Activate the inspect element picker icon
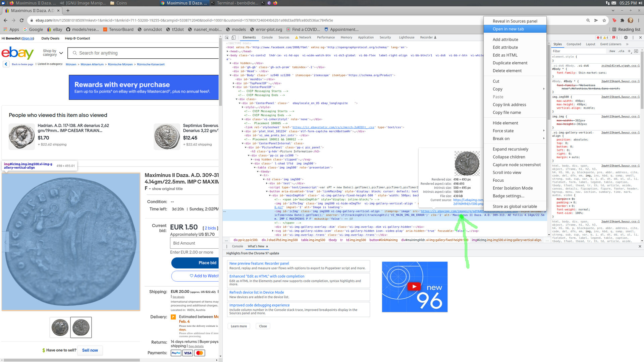This screenshot has width=644, height=362. click(227, 38)
